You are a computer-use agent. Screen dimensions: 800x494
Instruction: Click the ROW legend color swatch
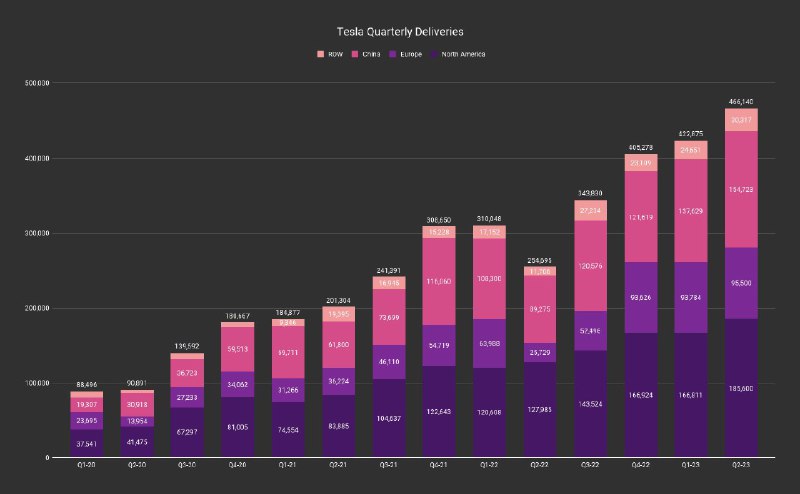320,54
